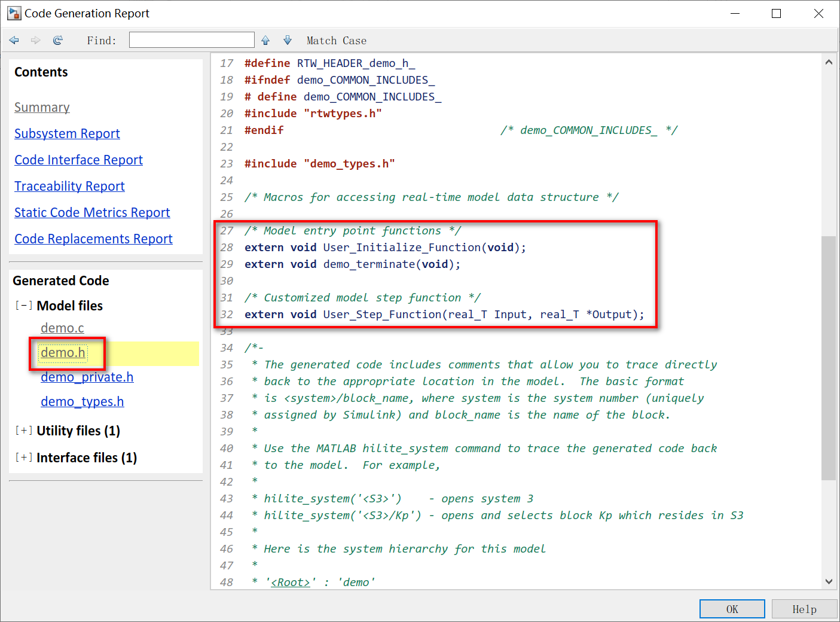Image resolution: width=840 pixels, height=622 pixels.
Task: Click the OK button
Action: click(732, 609)
